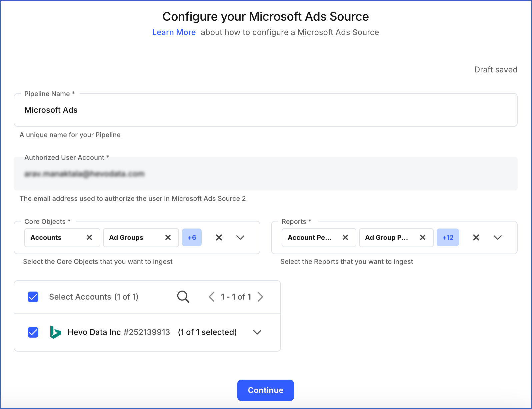532x409 pixels.
Task: Remove the Ad Groups core object chip
Action: tap(168, 238)
